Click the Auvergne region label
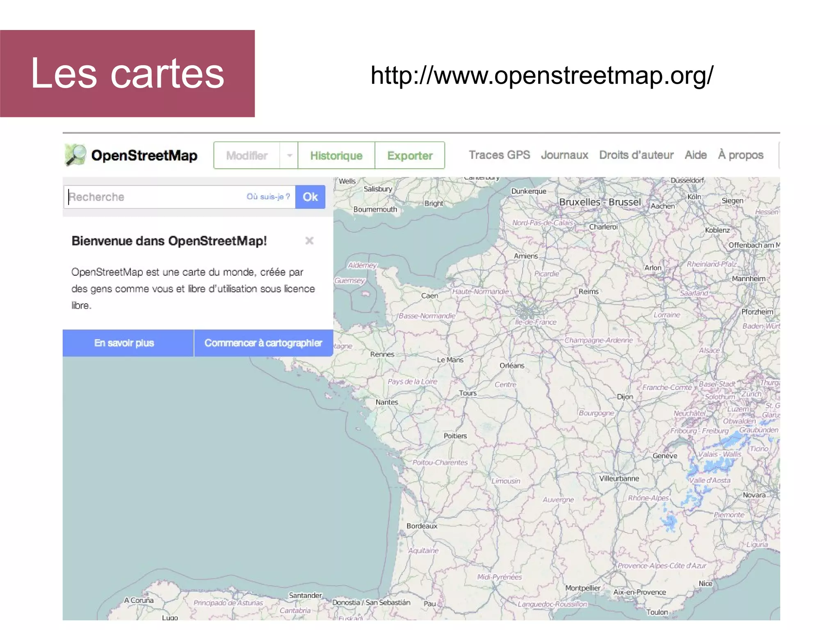The height and width of the screenshot is (630, 840). click(x=558, y=499)
